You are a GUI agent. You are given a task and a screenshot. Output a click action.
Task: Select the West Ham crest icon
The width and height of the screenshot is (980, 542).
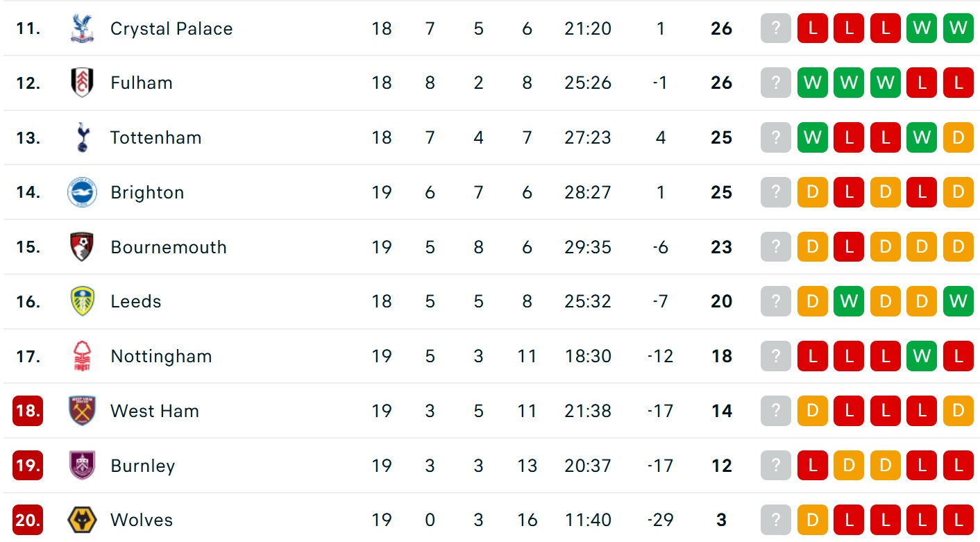pos(82,411)
